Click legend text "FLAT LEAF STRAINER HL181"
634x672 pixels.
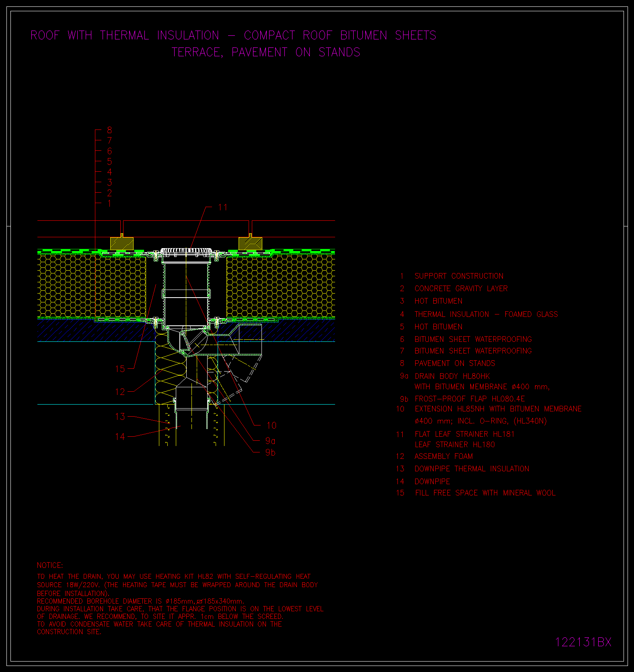[465, 434]
